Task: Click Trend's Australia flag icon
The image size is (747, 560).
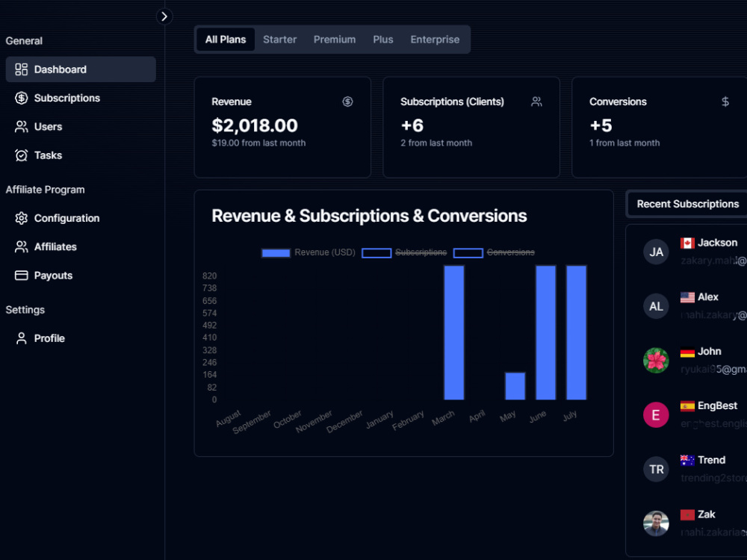Action: [687, 460]
